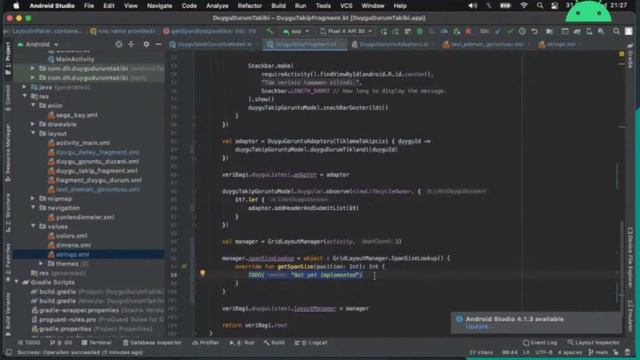Open the VCS menu
The width and height of the screenshot is (640, 360).
(x=346, y=6)
